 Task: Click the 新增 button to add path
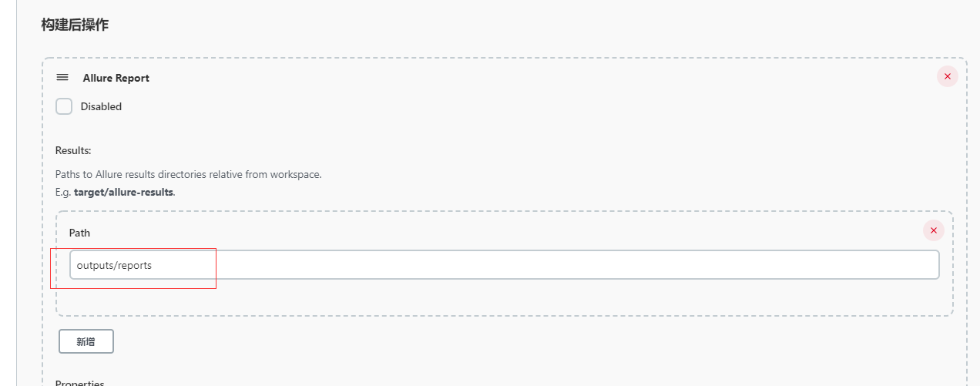click(x=86, y=341)
